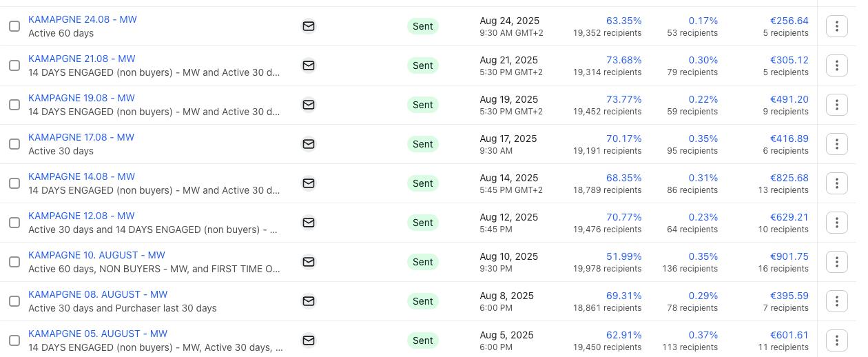Open €825.68 revenue for KAMAPGNE 14.08
This screenshot has width=868, height=357.
click(x=789, y=178)
